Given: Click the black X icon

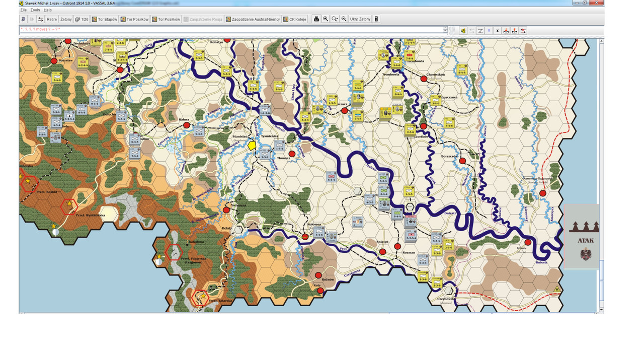Looking at the screenshot, I should pos(498,31).
